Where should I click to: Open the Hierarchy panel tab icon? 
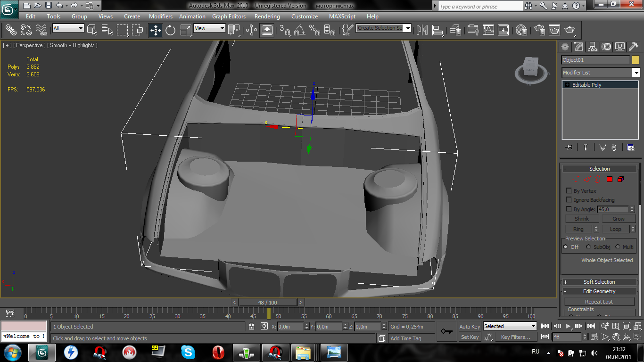pos(593,47)
